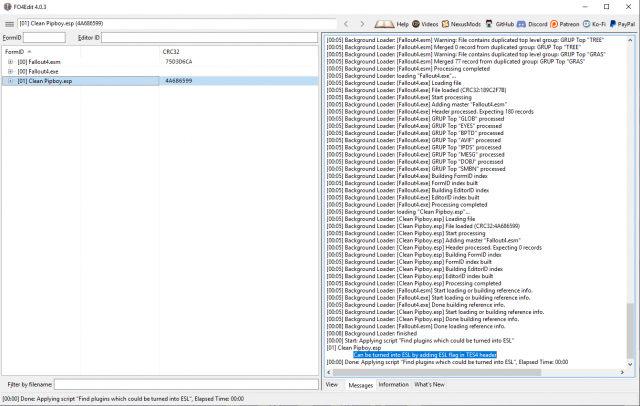Open the What's New tab

[430, 384]
